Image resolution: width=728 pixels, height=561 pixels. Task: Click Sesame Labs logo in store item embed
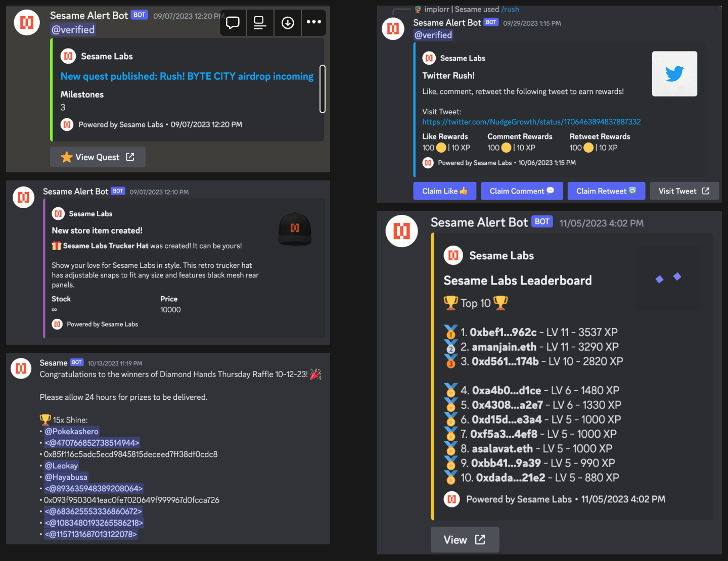coord(58,214)
